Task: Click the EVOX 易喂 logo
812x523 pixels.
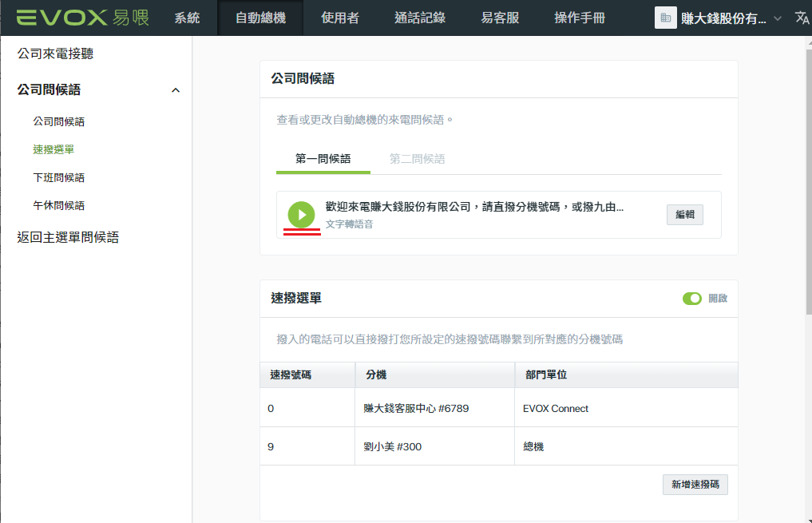Action: 83,18
